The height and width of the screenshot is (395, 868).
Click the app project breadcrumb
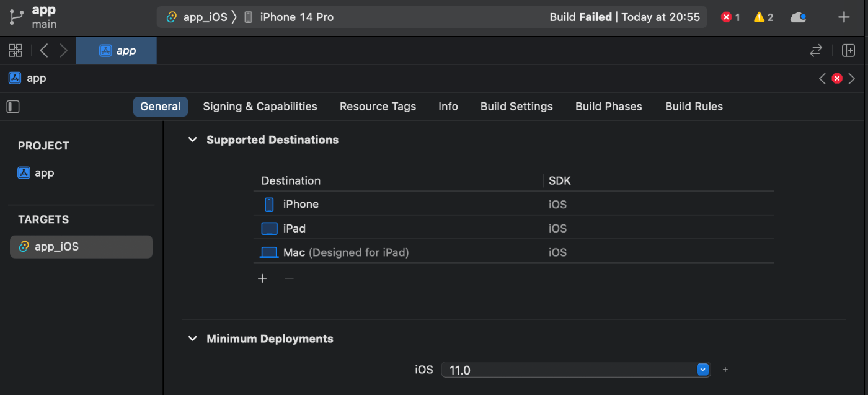click(x=28, y=78)
